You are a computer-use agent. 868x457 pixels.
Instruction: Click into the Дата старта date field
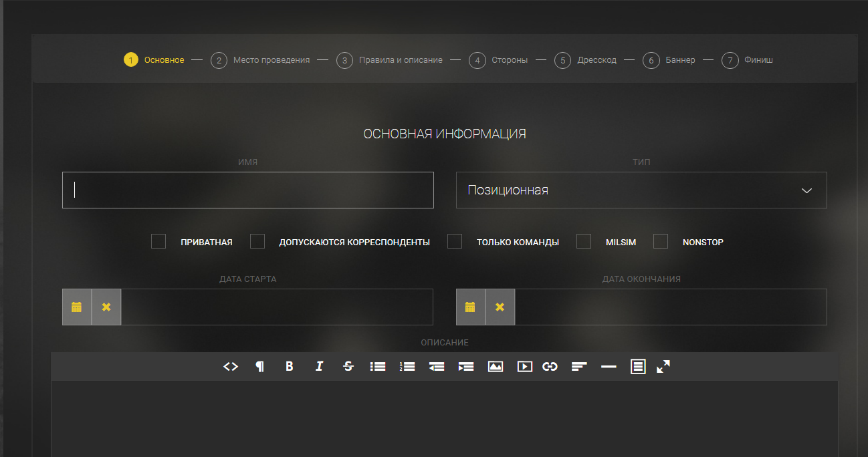pyautogui.click(x=277, y=307)
